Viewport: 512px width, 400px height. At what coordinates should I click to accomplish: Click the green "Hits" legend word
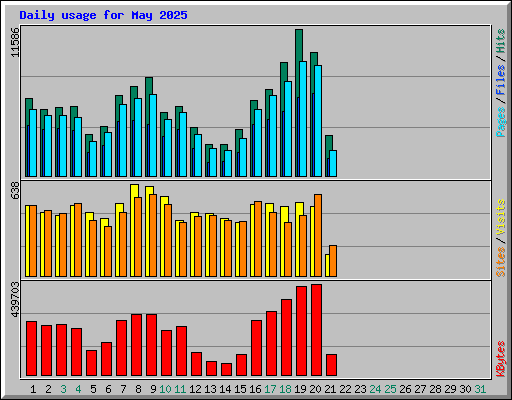(501, 41)
